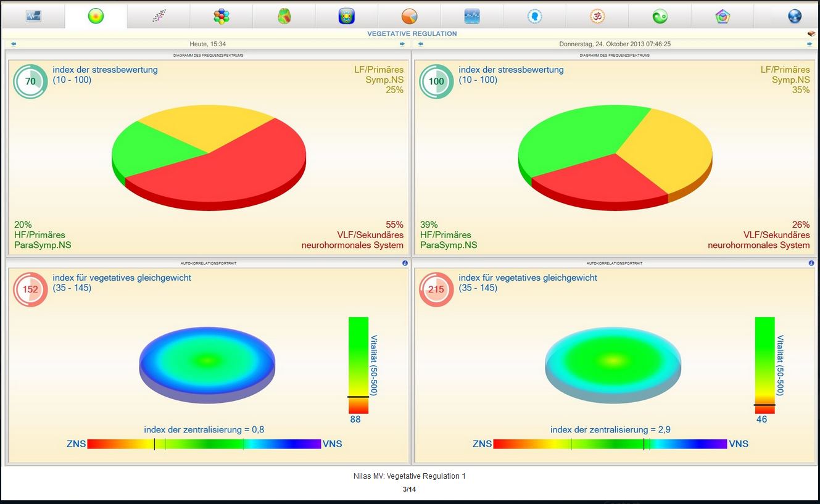
Task: Select the head profile icon tab
Action: (x=534, y=16)
